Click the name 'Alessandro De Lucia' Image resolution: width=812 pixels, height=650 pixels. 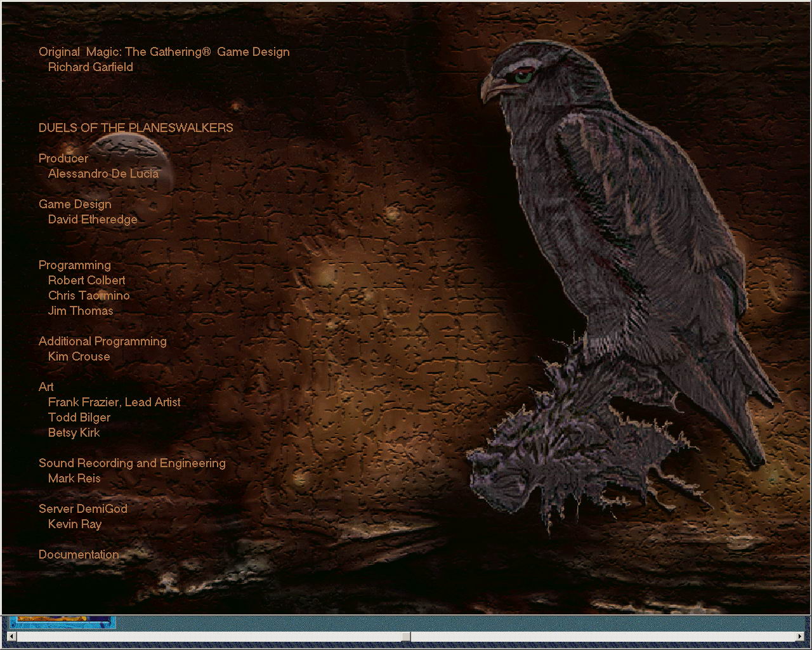click(x=103, y=173)
